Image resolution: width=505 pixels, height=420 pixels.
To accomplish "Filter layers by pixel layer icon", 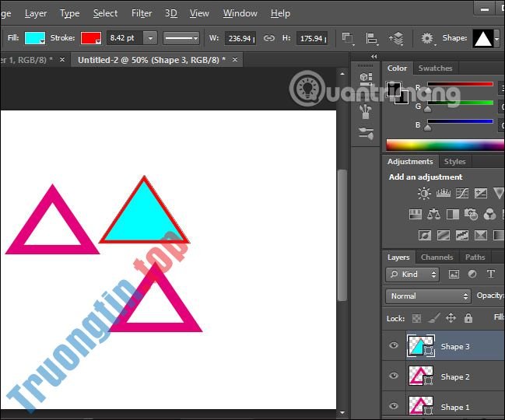I will pos(454,275).
